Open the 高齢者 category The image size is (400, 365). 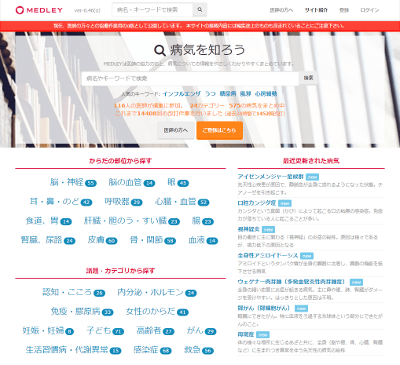[x=155, y=331]
